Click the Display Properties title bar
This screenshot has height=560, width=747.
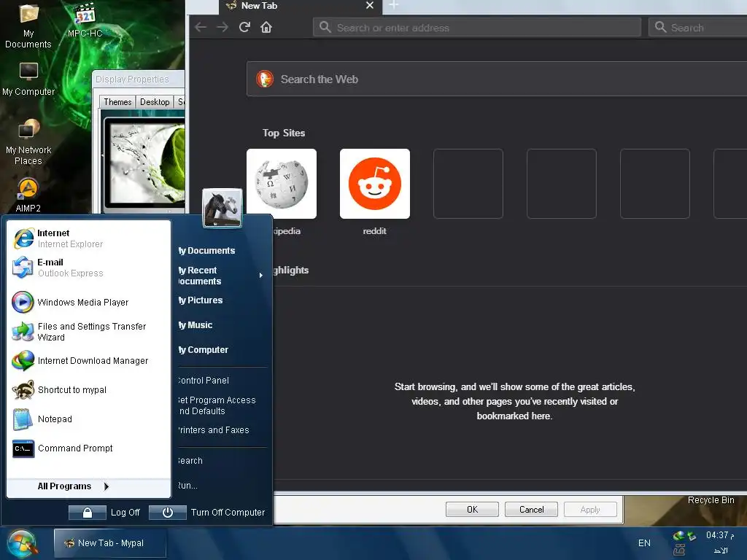(x=138, y=79)
